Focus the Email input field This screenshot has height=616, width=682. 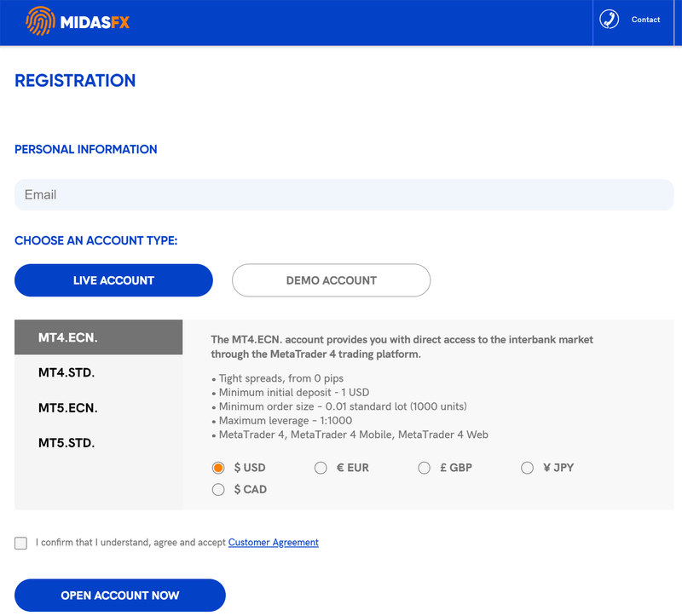[x=344, y=195]
